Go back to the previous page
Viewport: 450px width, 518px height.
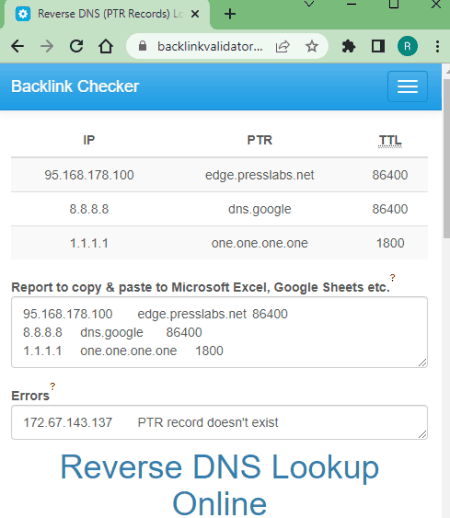pos(17,46)
